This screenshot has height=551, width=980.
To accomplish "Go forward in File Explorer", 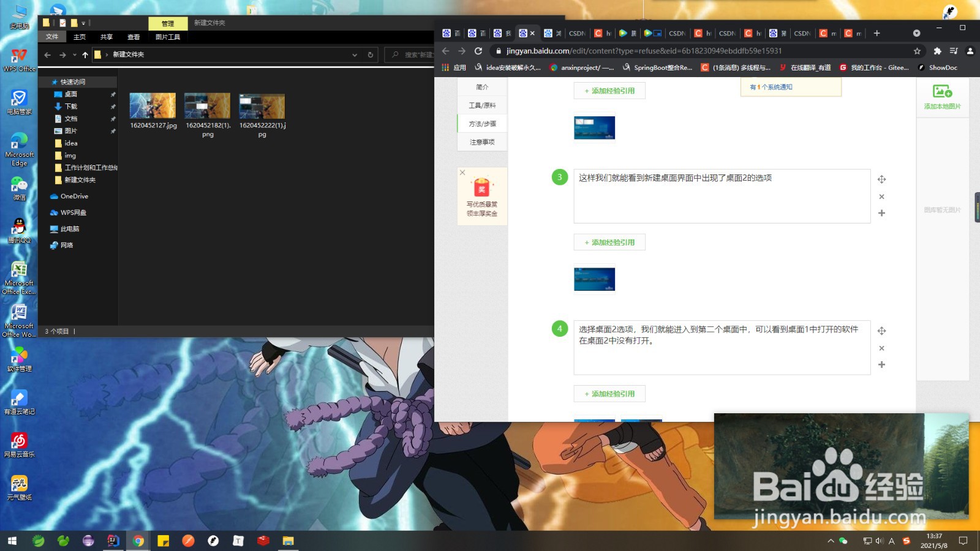I will (x=62, y=55).
